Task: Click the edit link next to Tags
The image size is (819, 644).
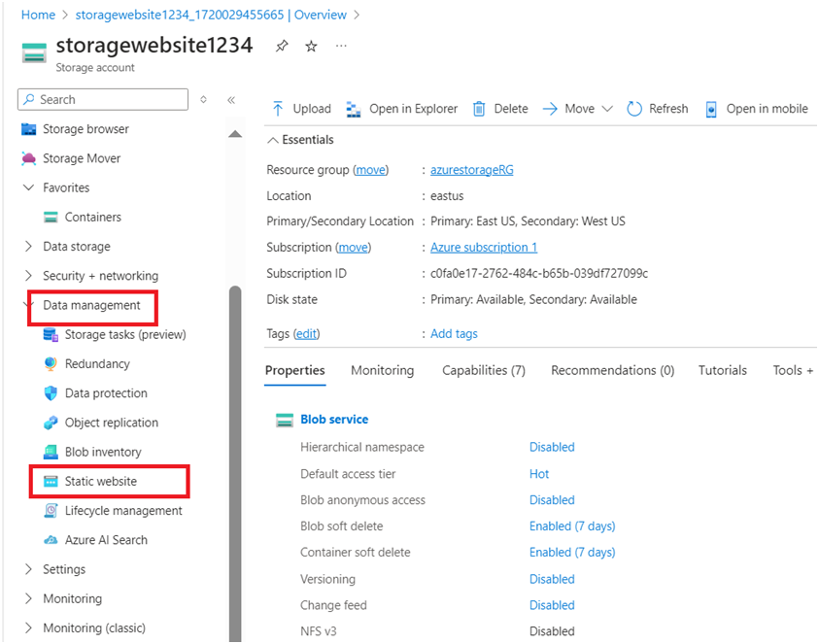Action: pyautogui.click(x=307, y=334)
